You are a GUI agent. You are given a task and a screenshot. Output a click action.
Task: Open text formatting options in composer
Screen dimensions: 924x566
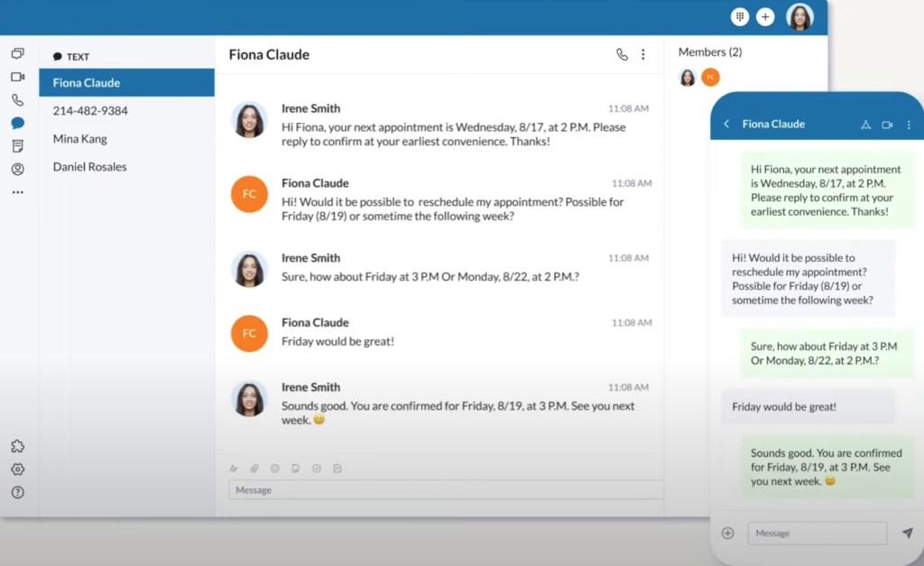[x=234, y=469]
